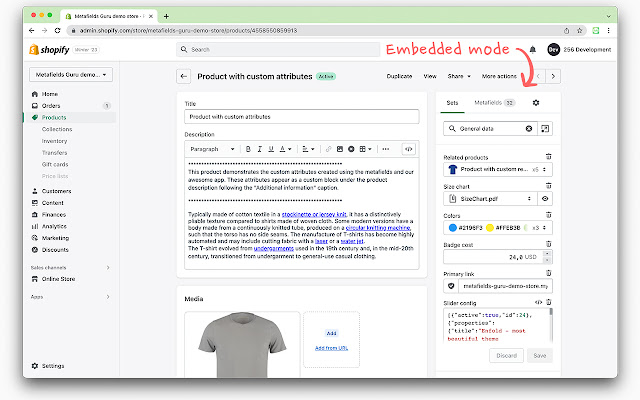The image size is (640, 400).
Task: Open Inventory under Products
Action: click(x=54, y=141)
